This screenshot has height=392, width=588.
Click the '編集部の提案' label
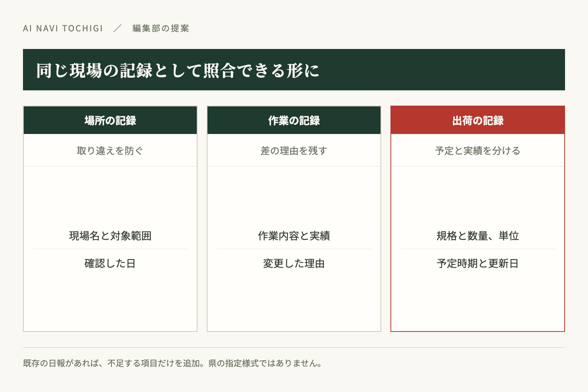coord(161,28)
